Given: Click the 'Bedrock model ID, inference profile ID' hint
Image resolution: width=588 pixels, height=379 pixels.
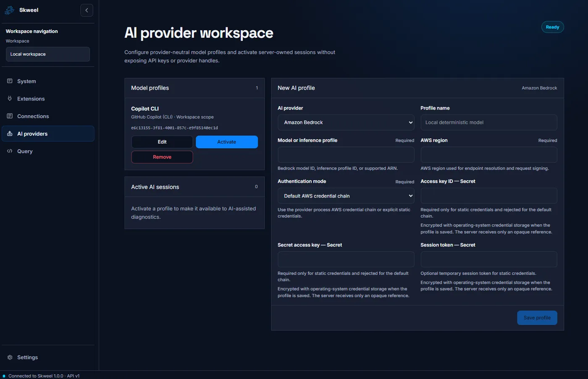Looking at the screenshot, I should coord(338,168).
